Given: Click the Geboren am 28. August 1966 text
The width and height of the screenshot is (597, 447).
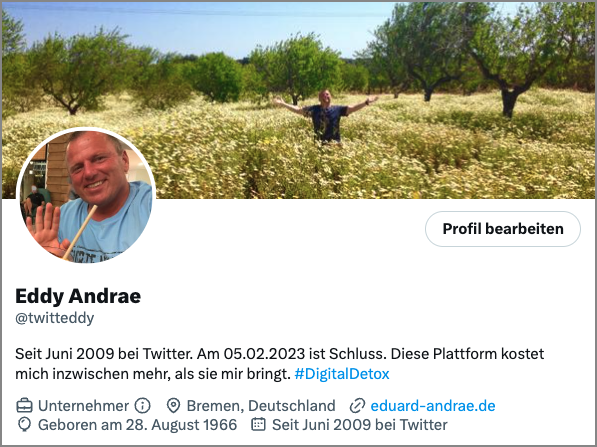Looking at the screenshot, I should pos(137,425).
